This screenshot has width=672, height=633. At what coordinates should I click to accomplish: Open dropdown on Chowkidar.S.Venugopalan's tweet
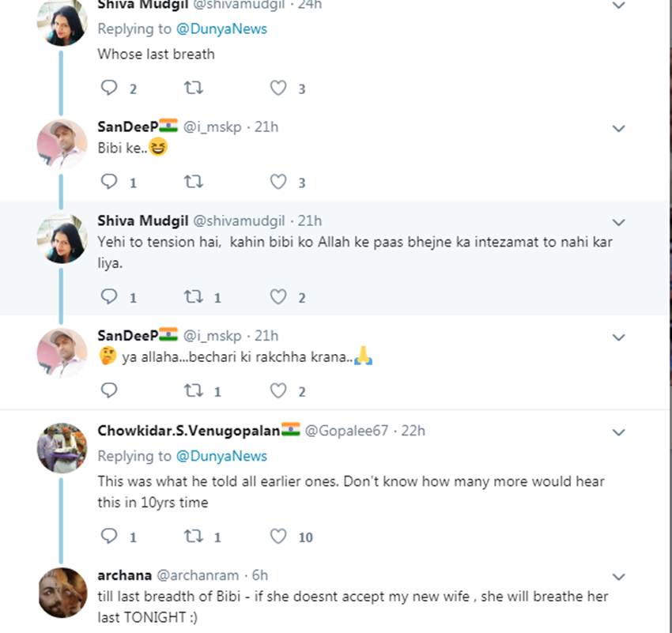pyautogui.click(x=619, y=432)
